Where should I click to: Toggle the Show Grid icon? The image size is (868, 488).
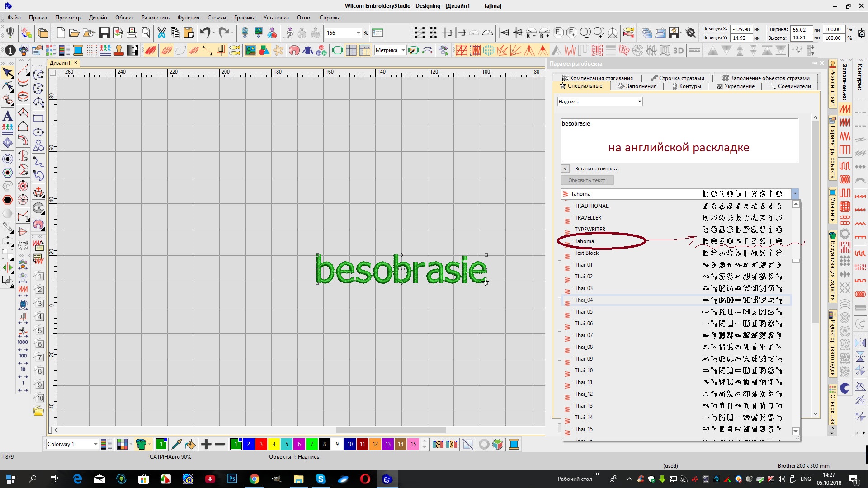(x=351, y=50)
